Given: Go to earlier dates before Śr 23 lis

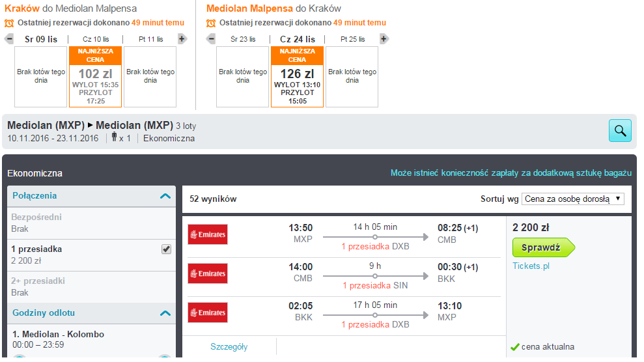Looking at the screenshot, I should pyautogui.click(x=211, y=39).
